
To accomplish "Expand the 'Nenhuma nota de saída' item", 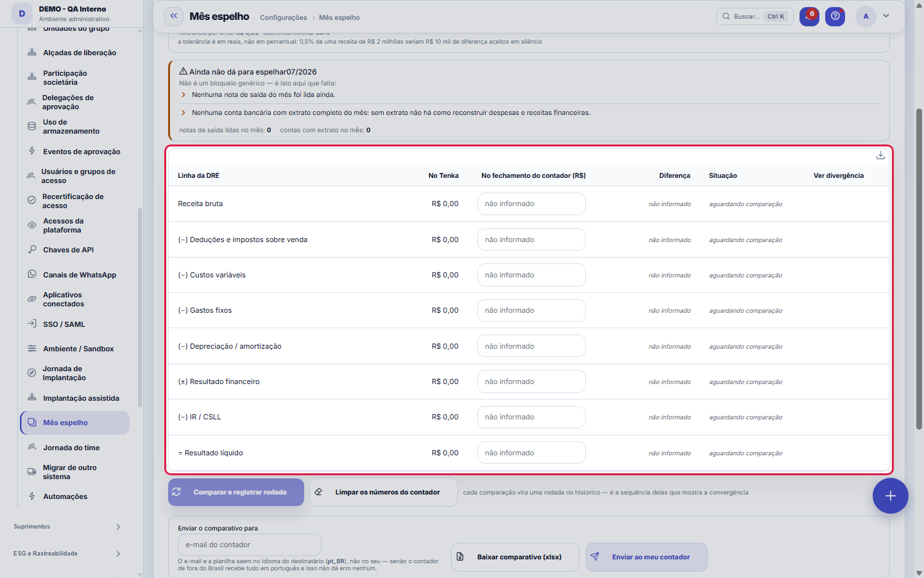I will tap(184, 94).
